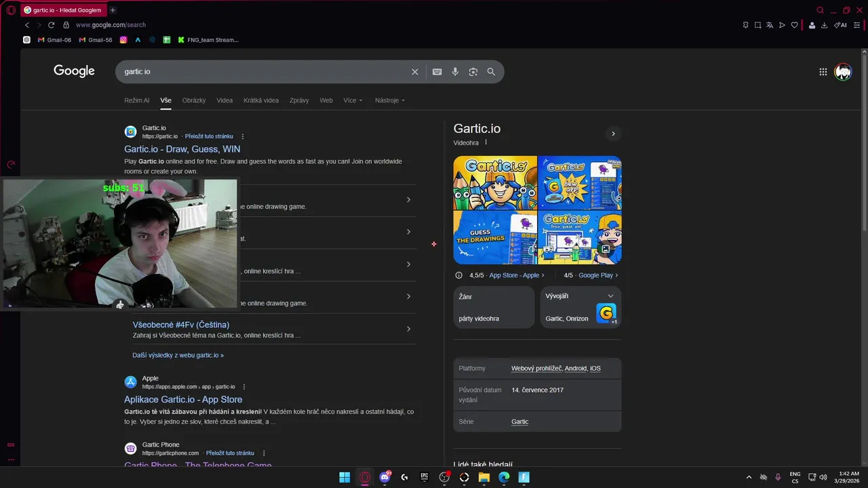Open the Gartic.io - Draw, Guess, WIN result
Image resolution: width=868 pixels, height=488 pixels.
coord(182,149)
